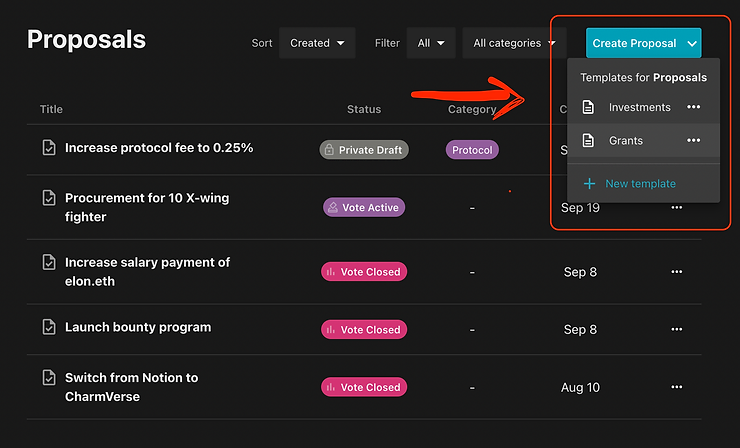Image resolution: width=740 pixels, height=448 pixels.
Task: Click the Investments template page icon
Action: tap(589, 107)
